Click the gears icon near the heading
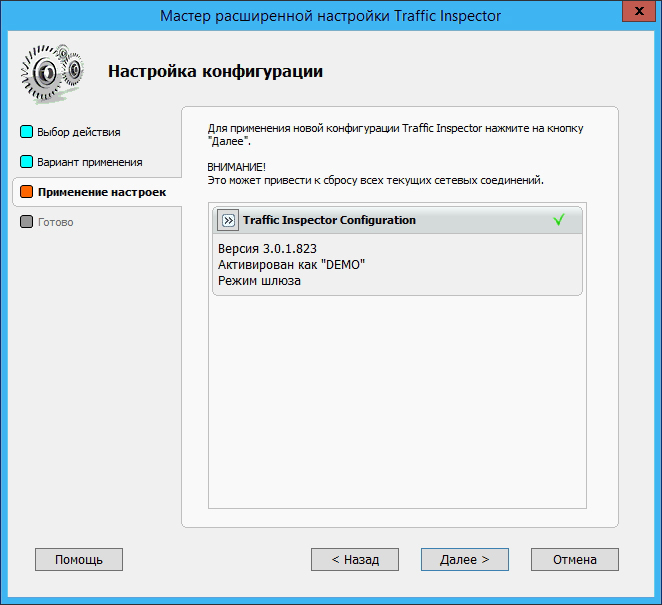The image size is (662, 605). (x=52, y=73)
